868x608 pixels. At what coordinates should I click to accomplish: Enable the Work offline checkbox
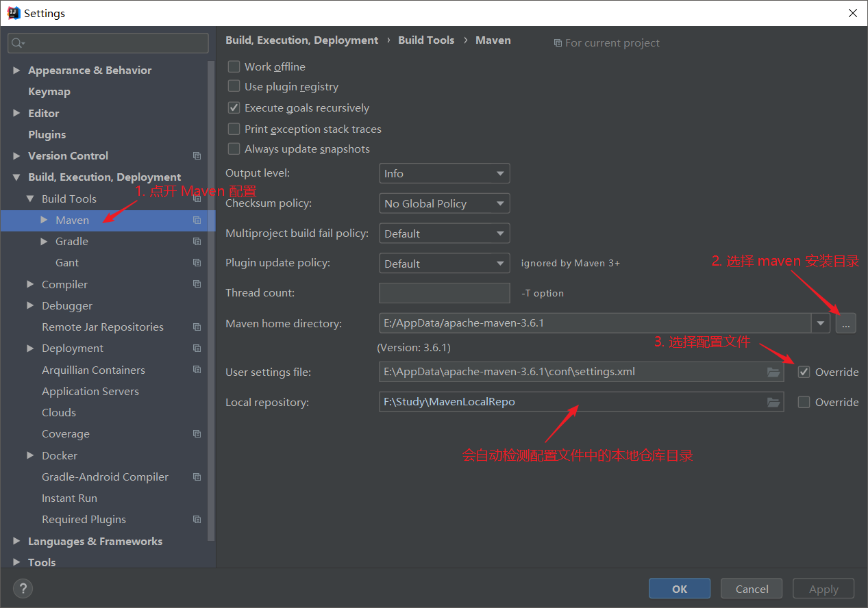[234, 66]
